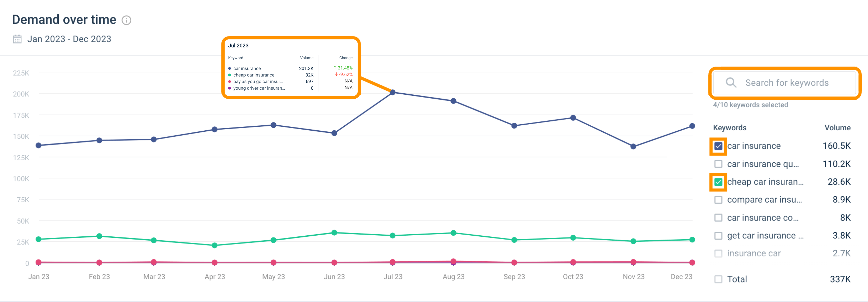Enable the car insurance co... checkbox
The width and height of the screenshot is (868, 302).
pos(718,217)
